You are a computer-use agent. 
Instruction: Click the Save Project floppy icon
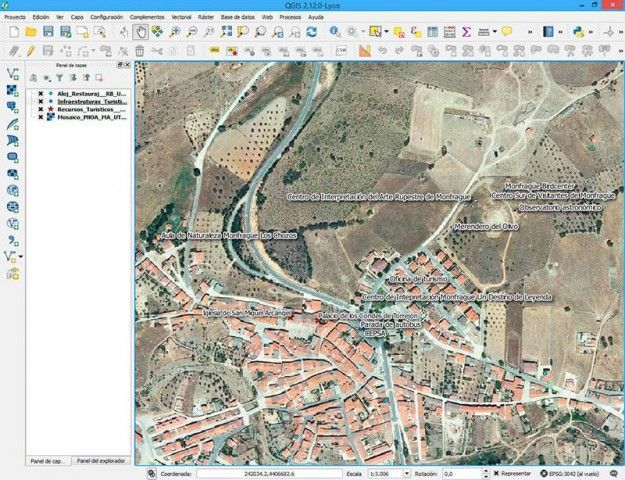pos(48,32)
